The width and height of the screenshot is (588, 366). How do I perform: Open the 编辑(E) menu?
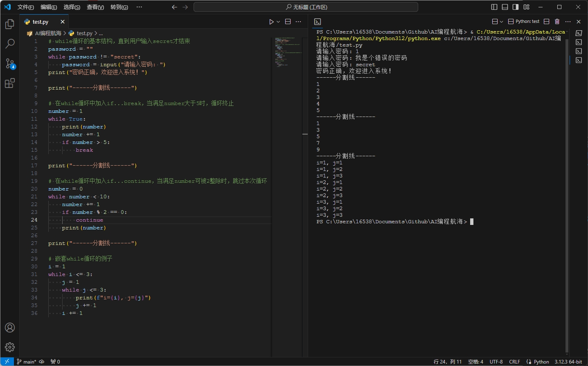click(49, 7)
